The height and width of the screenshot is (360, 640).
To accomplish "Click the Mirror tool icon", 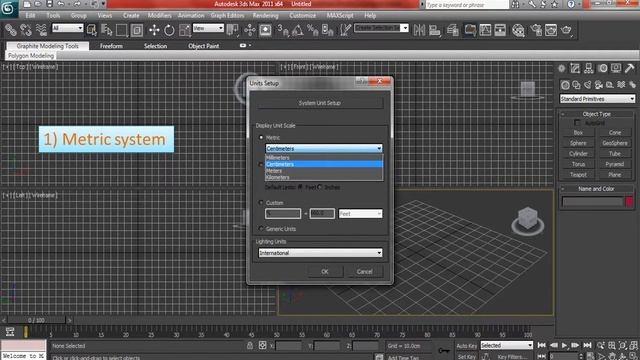I will pyautogui.click(x=419, y=30).
